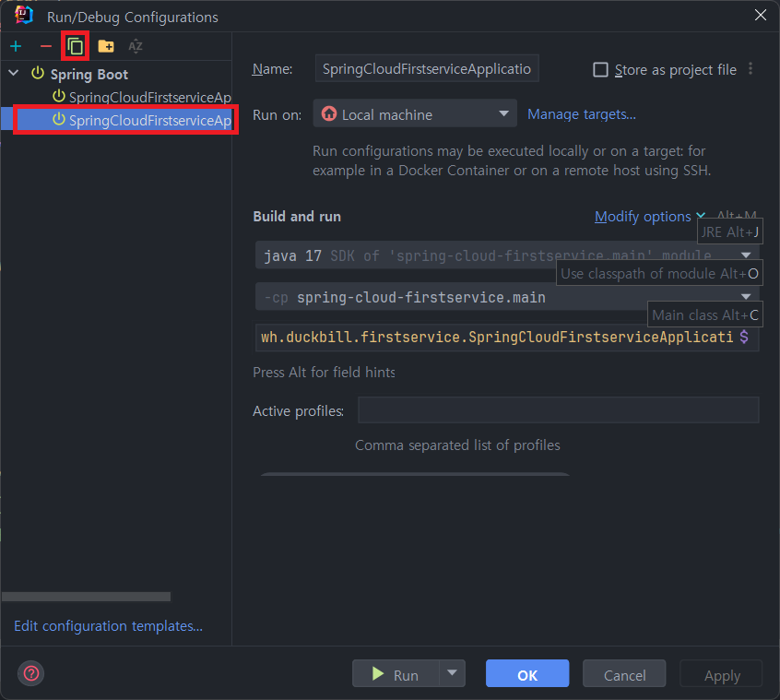Viewport: 780px width, 700px height.
Task: Remove the selected configuration
Action: pos(46,46)
